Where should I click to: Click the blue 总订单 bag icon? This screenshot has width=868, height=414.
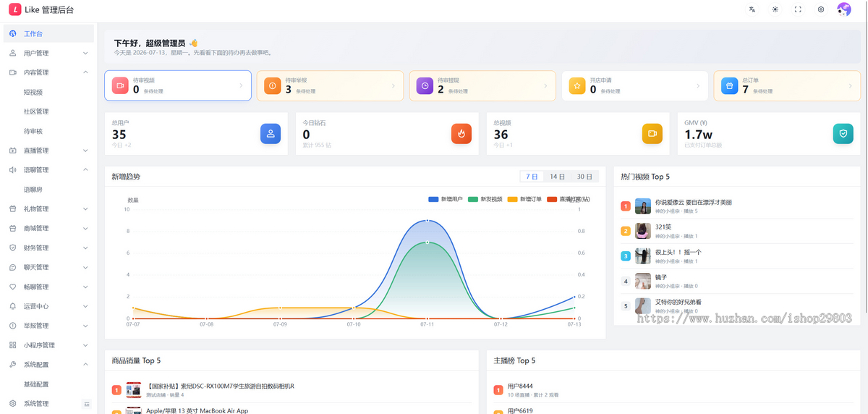(x=729, y=85)
